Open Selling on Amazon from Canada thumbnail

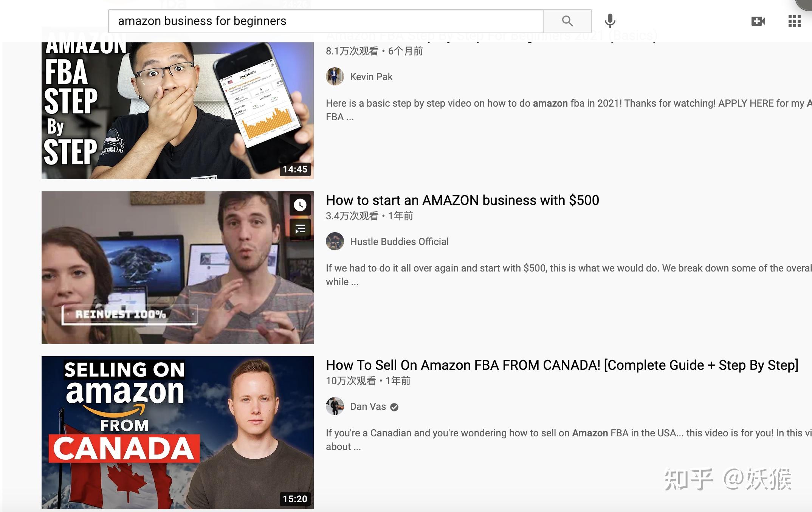(178, 432)
